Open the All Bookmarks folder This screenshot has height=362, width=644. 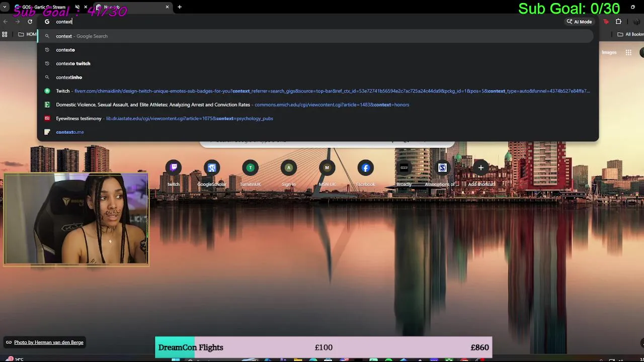(630, 34)
